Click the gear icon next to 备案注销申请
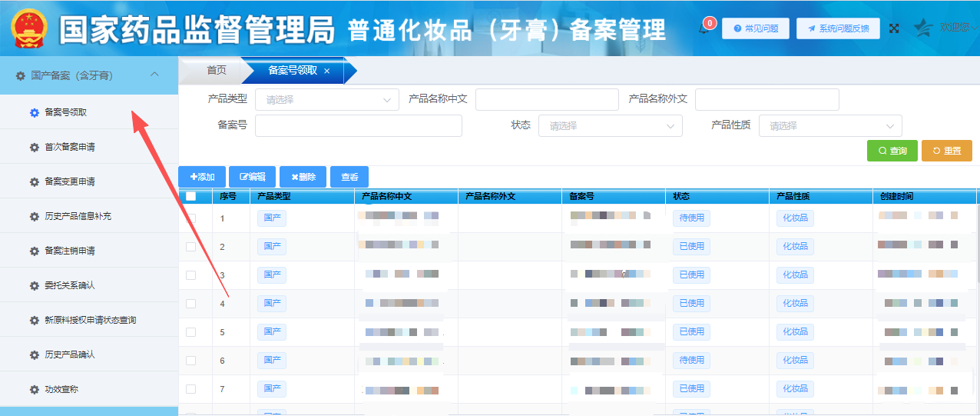 pyautogui.click(x=34, y=251)
